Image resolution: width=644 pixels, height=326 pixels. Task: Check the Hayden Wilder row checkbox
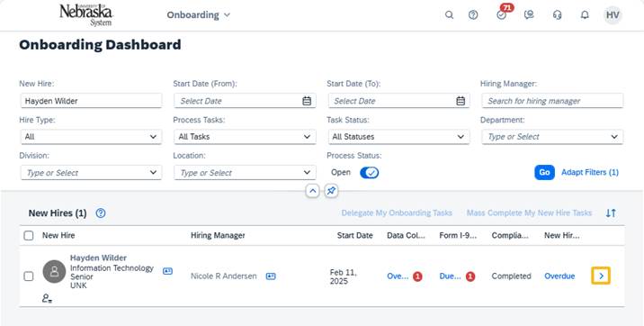point(29,276)
